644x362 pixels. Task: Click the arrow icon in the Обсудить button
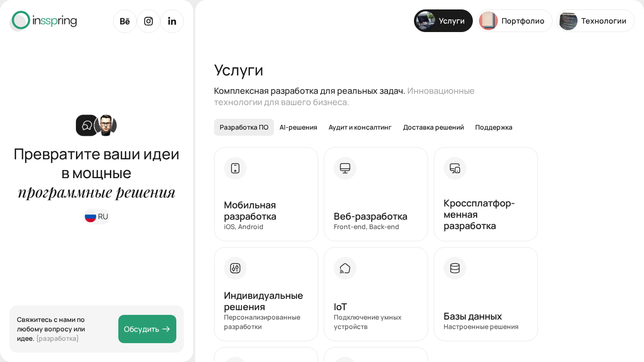tap(166, 329)
